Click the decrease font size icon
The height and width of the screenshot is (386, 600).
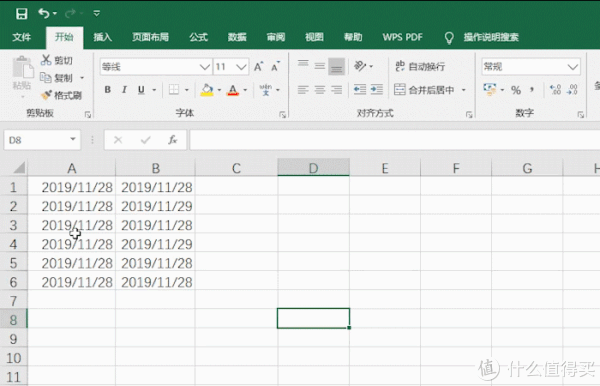click(x=276, y=67)
